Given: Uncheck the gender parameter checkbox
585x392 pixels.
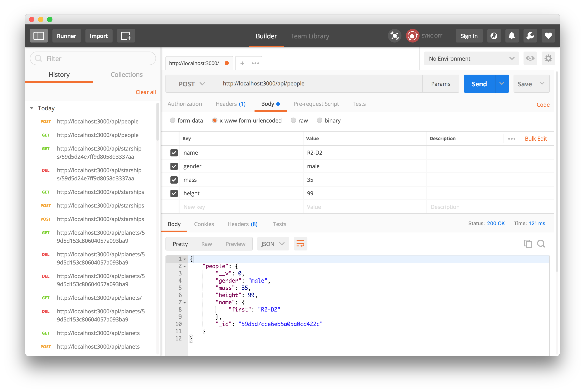Looking at the screenshot, I should point(174,166).
